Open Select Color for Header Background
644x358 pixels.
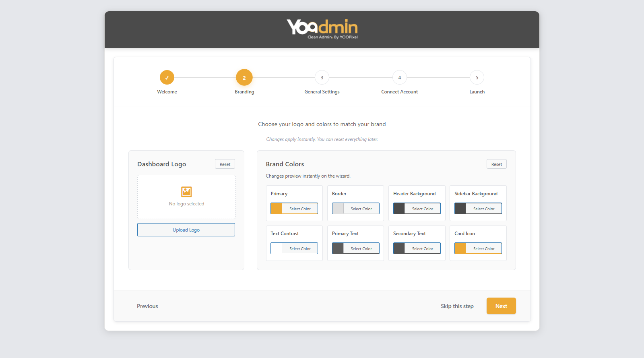[423, 209]
